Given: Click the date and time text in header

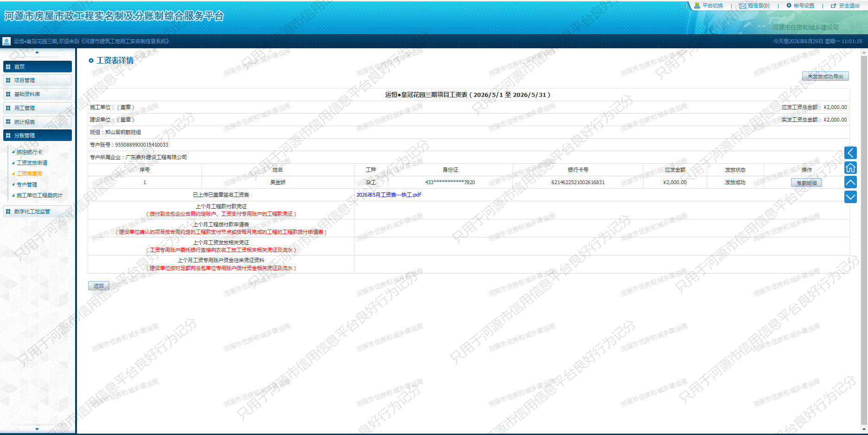Looking at the screenshot, I should coord(817,41).
